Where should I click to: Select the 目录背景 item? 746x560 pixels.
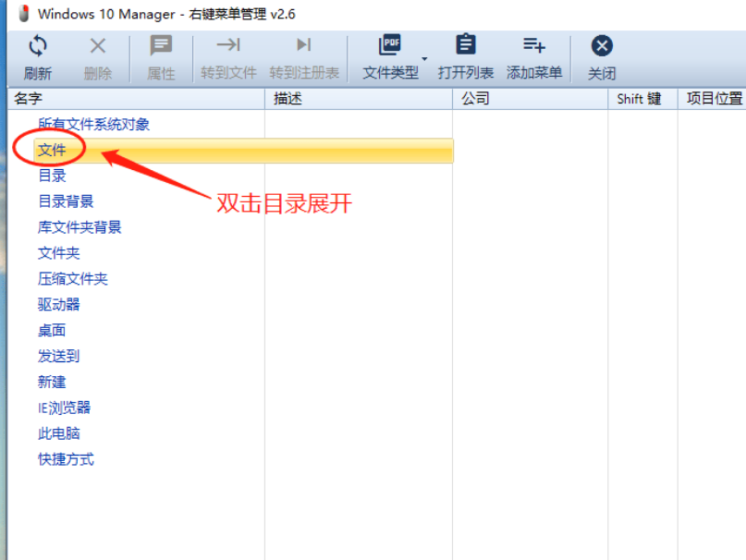66,201
